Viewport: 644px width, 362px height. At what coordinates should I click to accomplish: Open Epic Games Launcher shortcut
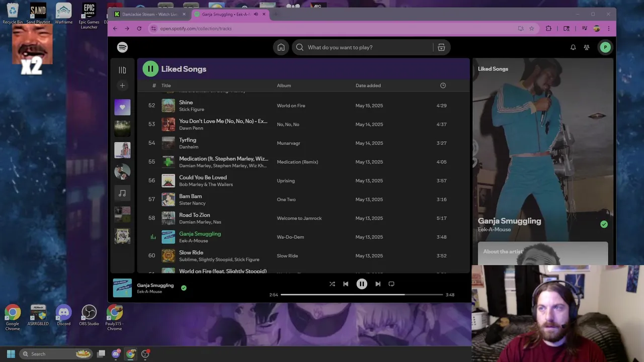point(89,16)
